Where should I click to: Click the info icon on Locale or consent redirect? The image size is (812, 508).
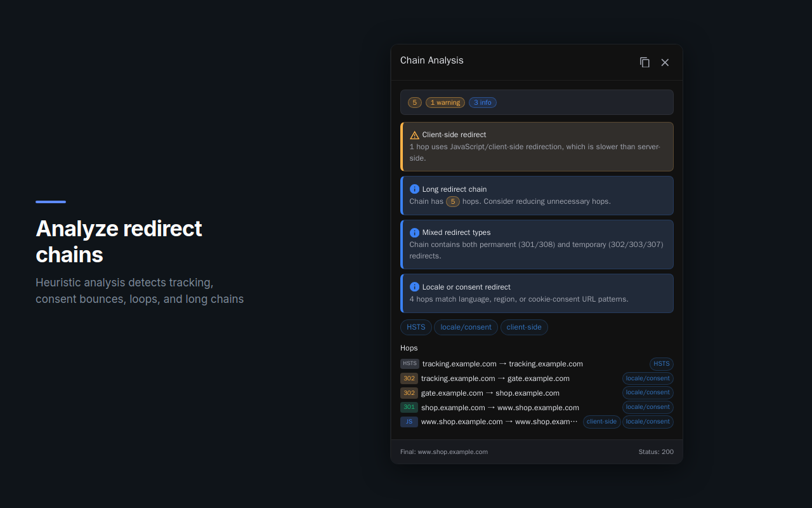point(414,287)
